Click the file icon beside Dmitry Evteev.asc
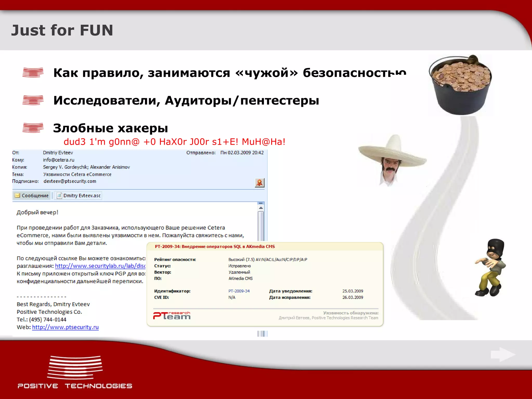 pyautogui.click(x=59, y=195)
